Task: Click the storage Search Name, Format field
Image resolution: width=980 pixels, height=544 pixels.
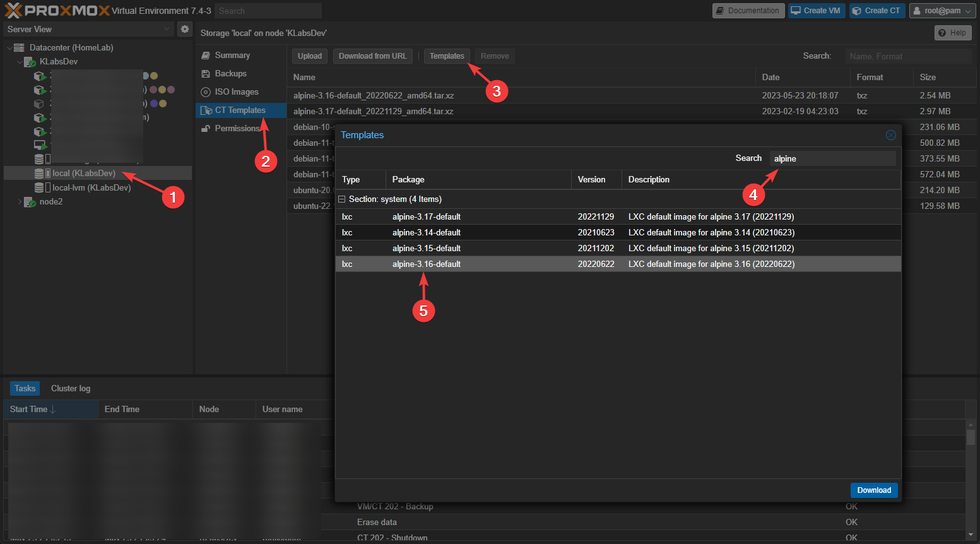Action: (x=908, y=56)
